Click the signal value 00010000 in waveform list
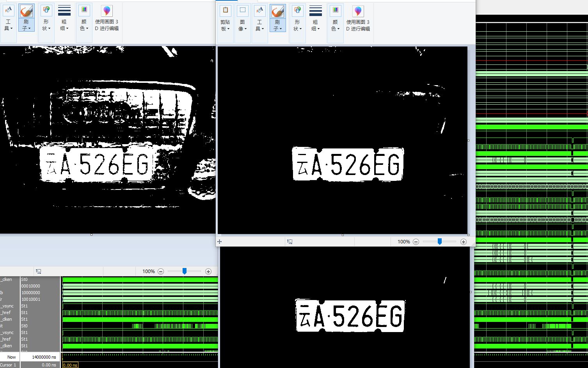The height and width of the screenshot is (368, 588). [30, 286]
